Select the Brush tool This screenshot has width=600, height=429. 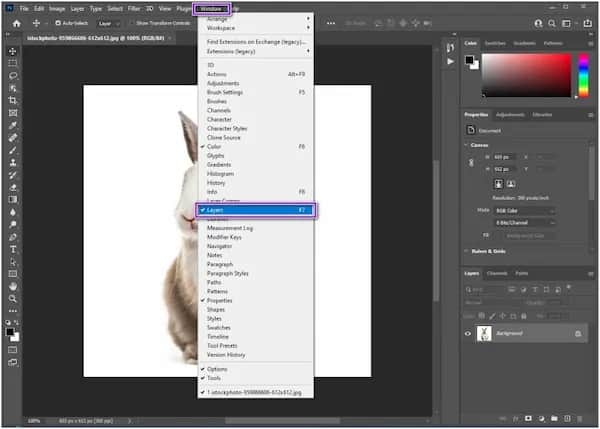13,150
